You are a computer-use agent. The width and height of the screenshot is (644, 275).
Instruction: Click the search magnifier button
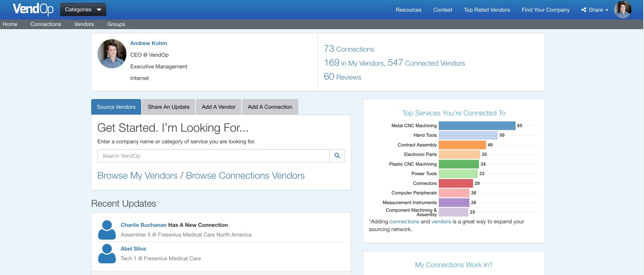[x=337, y=156]
